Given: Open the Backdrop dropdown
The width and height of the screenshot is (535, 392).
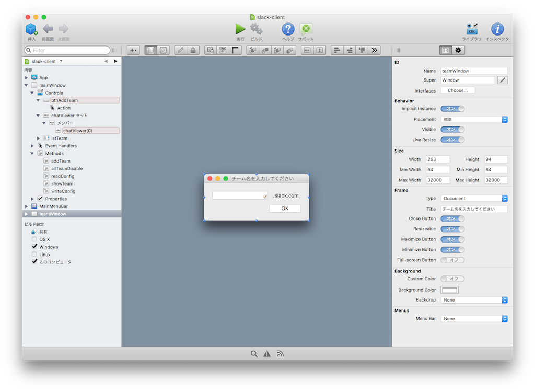Looking at the screenshot, I should (474, 300).
